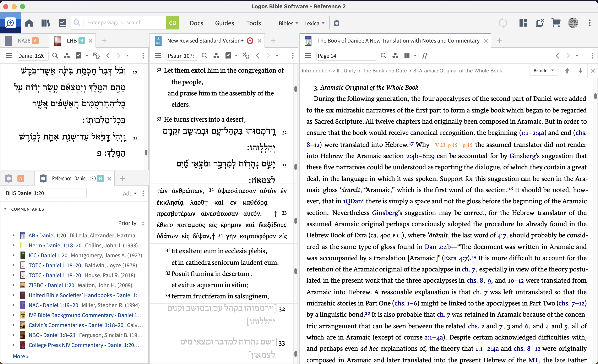Open the Tools menu
This screenshot has width=598, height=364.
tap(253, 23)
